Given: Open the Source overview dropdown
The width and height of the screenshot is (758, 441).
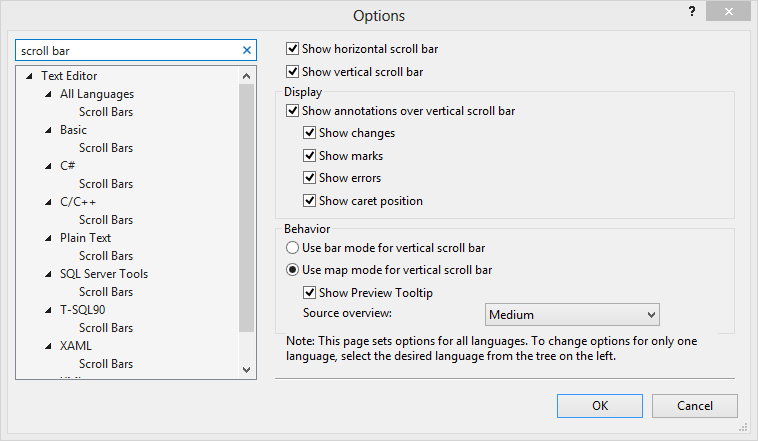Looking at the screenshot, I should 572,315.
